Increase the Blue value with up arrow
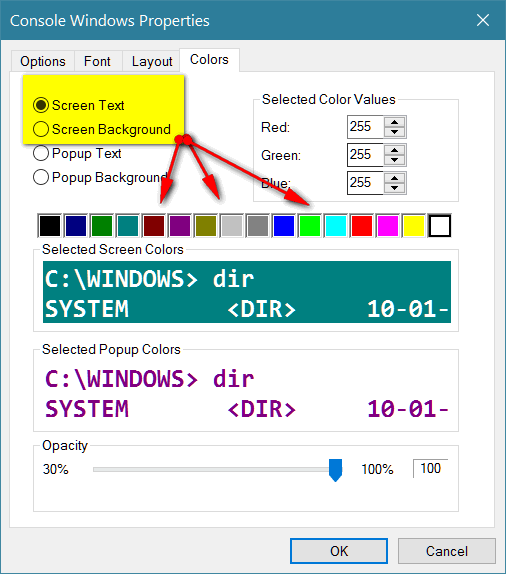Image resolution: width=506 pixels, height=574 pixels. (x=394, y=178)
